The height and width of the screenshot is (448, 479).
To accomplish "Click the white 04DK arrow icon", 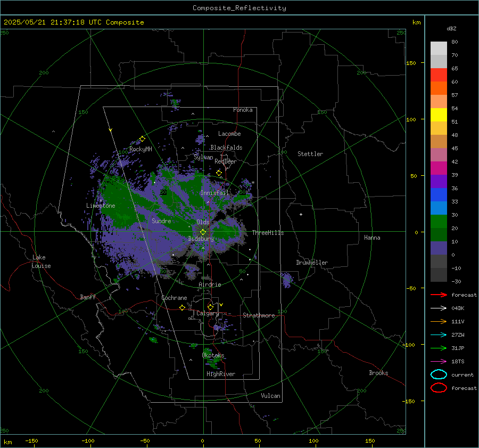I will 439,308.
